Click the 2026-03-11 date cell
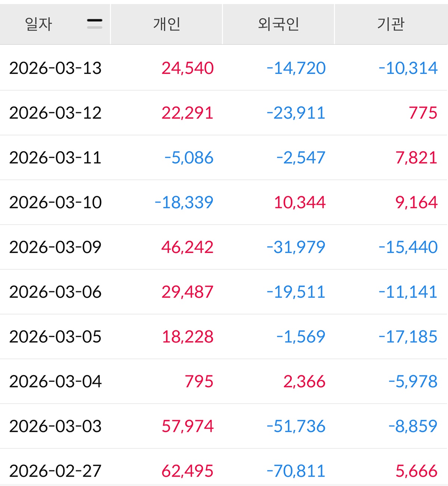Screen dimensions: 448x486 click(55, 158)
